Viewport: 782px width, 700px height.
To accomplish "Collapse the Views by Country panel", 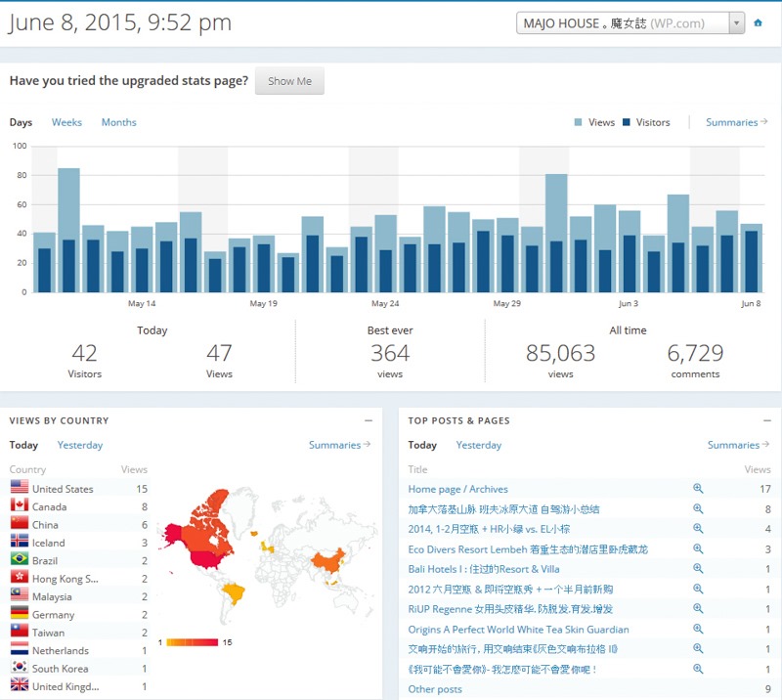I will [x=369, y=420].
